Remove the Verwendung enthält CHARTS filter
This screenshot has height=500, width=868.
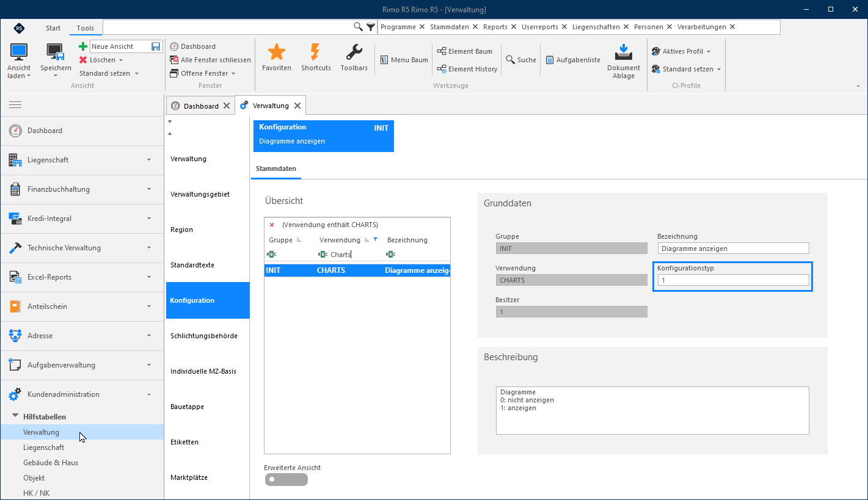pos(272,225)
